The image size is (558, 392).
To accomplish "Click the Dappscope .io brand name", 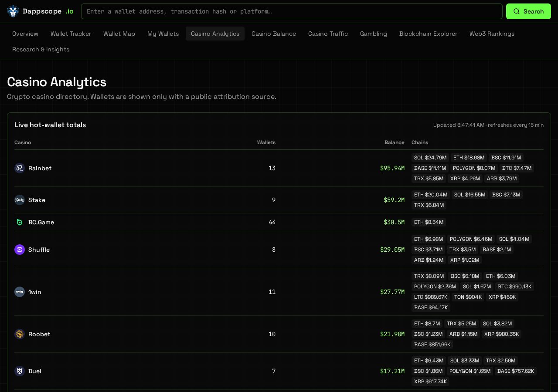I will coord(48,11).
